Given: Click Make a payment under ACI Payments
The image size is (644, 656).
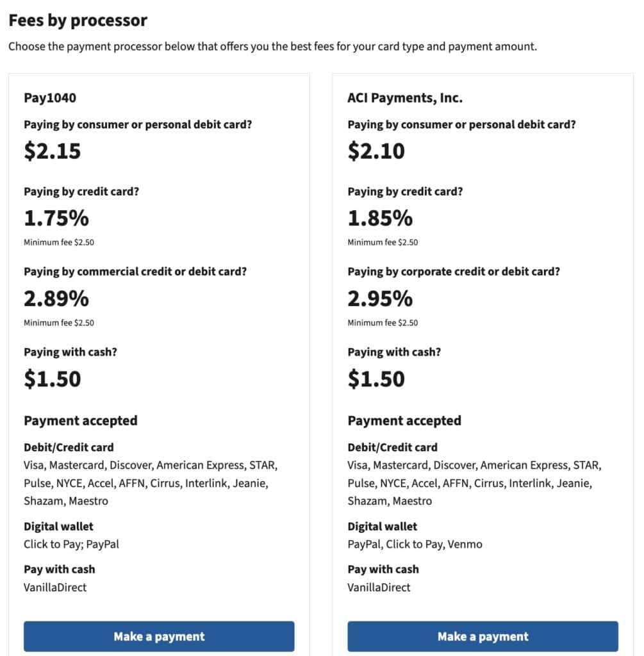Looking at the screenshot, I should pyautogui.click(x=483, y=636).
